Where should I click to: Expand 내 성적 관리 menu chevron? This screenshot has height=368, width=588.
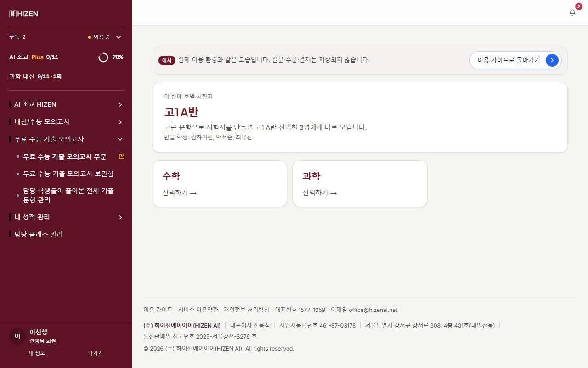(x=120, y=217)
